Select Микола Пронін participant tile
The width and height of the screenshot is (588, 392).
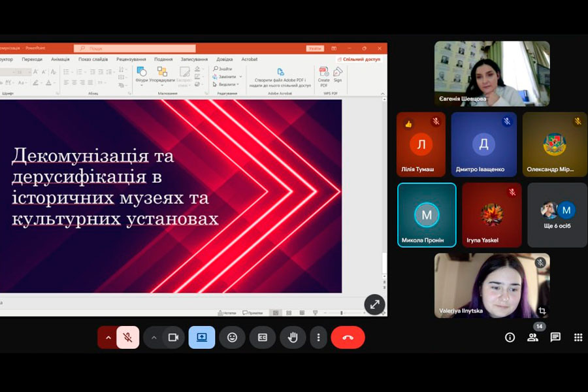(x=427, y=215)
